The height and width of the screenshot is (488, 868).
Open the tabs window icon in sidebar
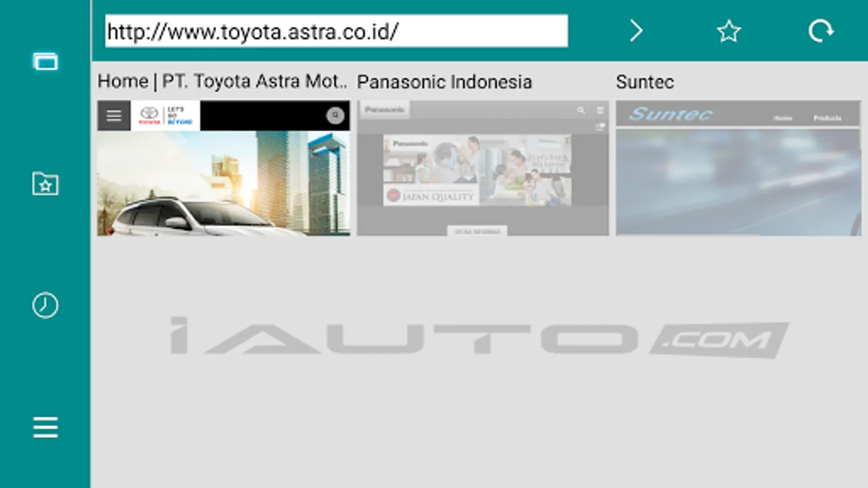(x=45, y=61)
